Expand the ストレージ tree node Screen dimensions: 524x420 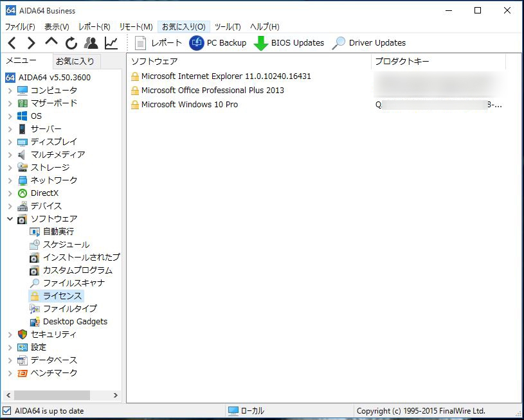(x=10, y=167)
